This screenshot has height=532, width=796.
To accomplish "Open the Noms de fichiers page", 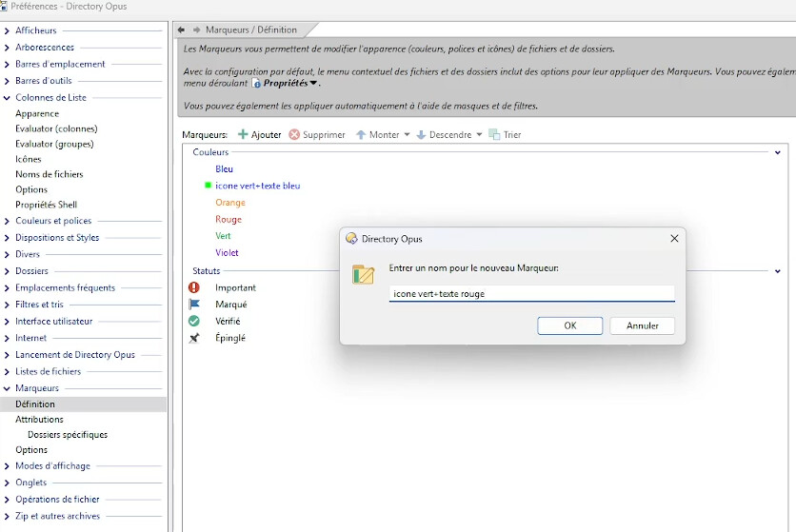I will pyautogui.click(x=50, y=174).
